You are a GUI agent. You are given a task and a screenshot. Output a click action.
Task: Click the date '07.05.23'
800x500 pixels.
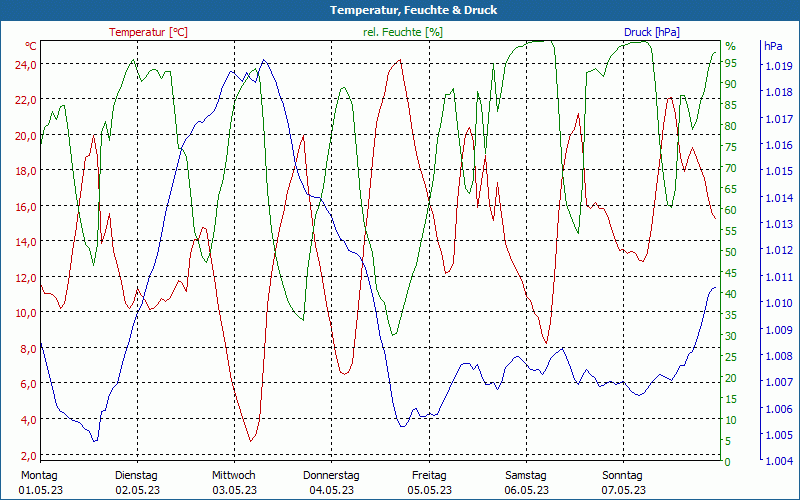tap(623, 490)
